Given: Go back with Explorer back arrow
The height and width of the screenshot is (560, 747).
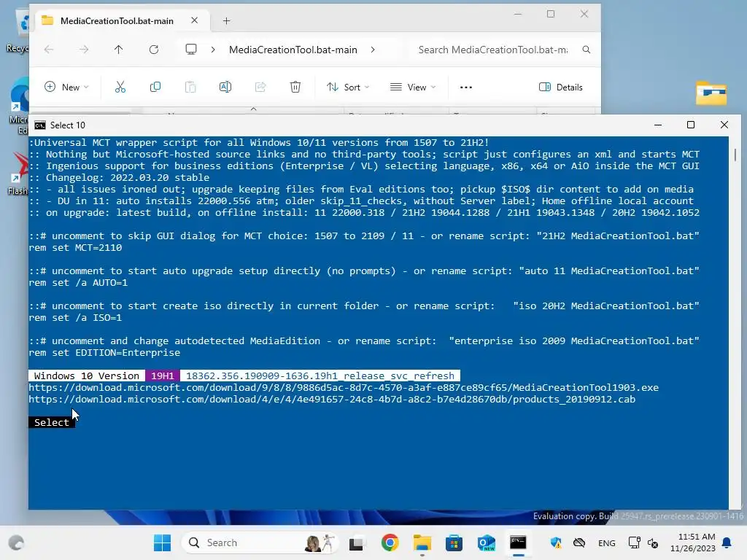Looking at the screenshot, I should point(49,50).
